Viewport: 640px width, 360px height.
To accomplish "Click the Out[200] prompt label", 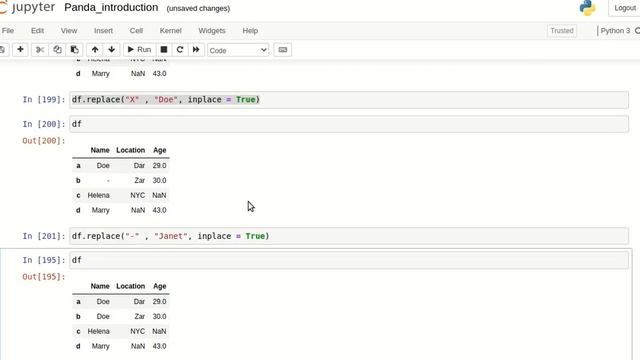I will [x=44, y=141].
